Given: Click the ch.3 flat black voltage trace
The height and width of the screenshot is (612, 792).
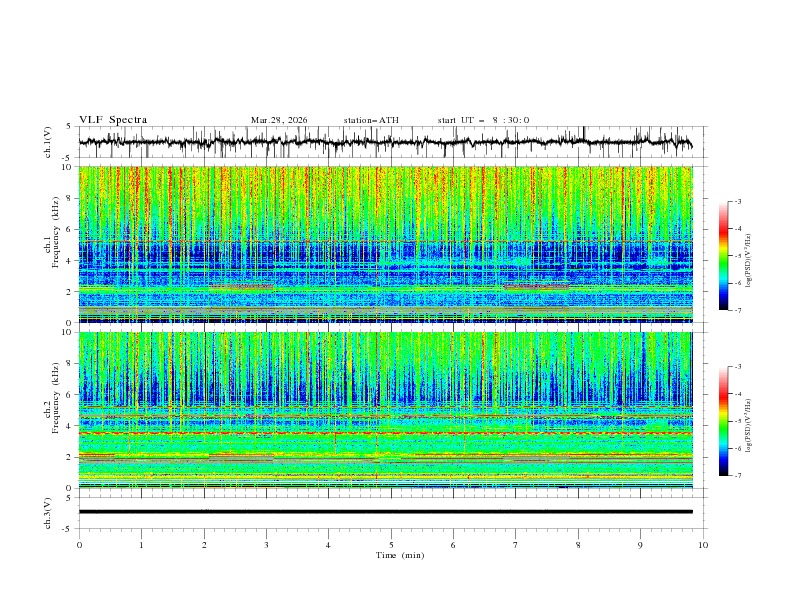Looking at the screenshot, I should point(385,512).
